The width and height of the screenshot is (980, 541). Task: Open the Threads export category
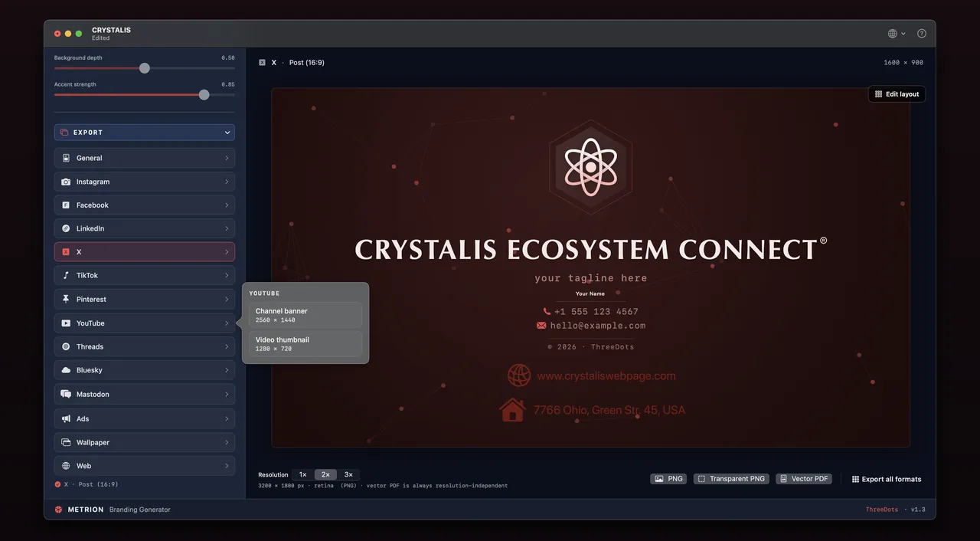145,346
